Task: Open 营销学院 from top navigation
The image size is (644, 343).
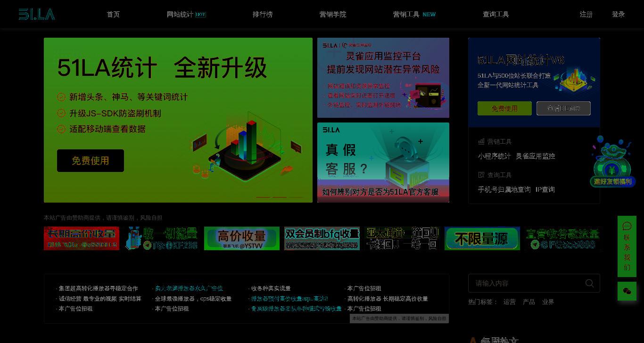Action: pyautogui.click(x=333, y=14)
